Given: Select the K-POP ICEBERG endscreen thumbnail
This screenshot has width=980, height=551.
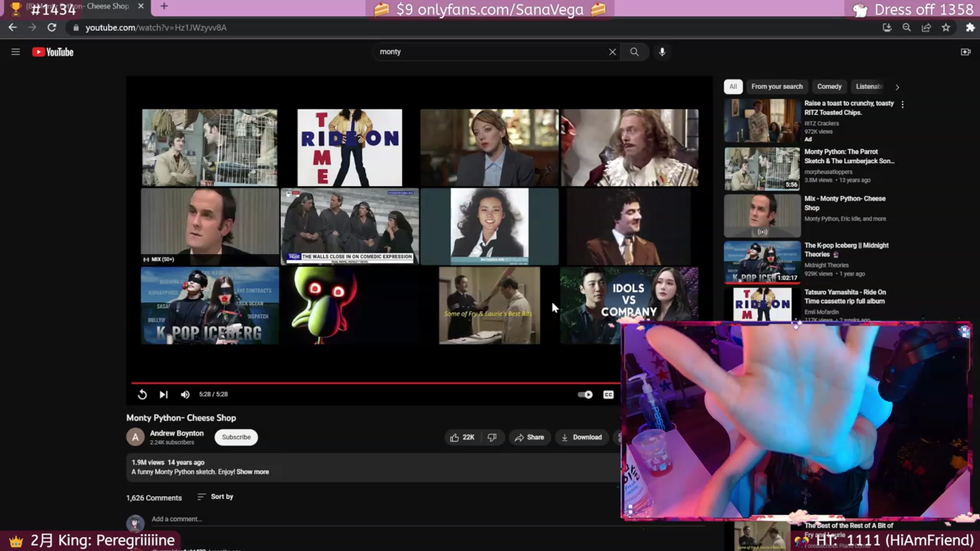Looking at the screenshot, I should [x=210, y=306].
